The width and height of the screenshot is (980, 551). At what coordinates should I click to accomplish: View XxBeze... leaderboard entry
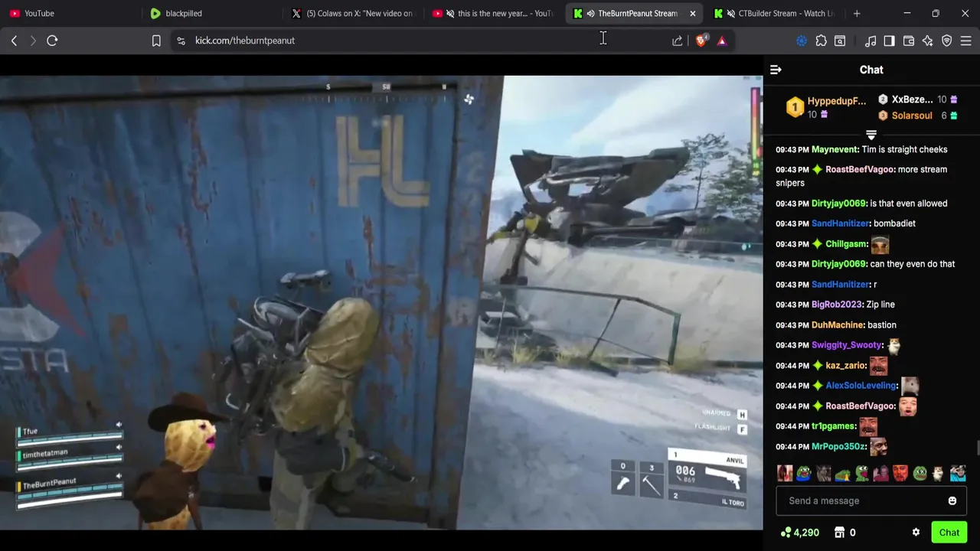coord(917,99)
